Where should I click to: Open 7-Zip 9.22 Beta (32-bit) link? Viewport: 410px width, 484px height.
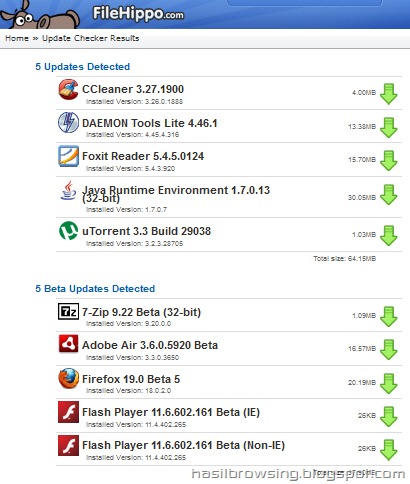(x=141, y=312)
